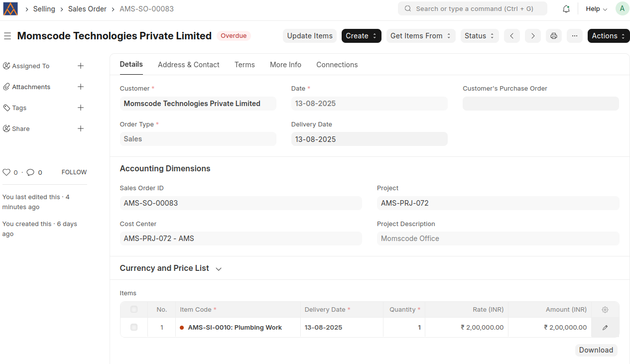Go to the previous document arrow

tap(511, 36)
